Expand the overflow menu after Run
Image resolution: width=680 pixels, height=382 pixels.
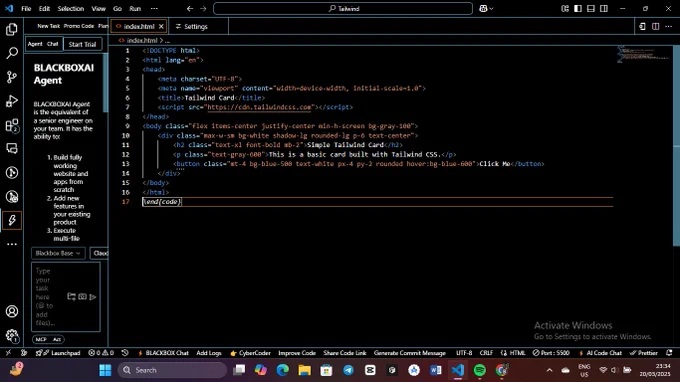pyautogui.click(x=154, y=9)
